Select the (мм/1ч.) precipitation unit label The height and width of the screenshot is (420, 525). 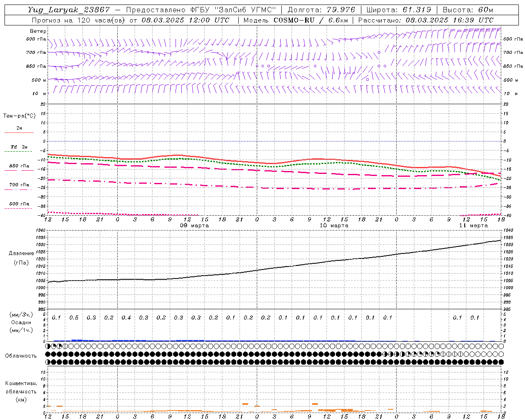pos(21,330)
